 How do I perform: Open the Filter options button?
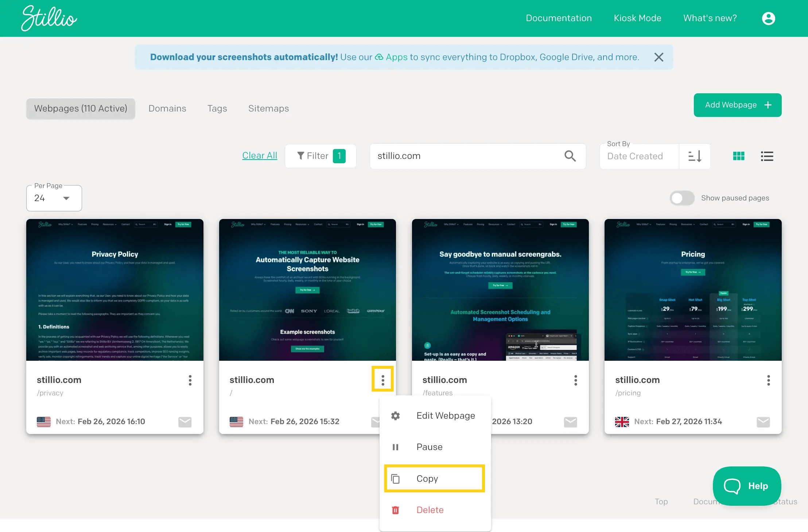(321, 156)
